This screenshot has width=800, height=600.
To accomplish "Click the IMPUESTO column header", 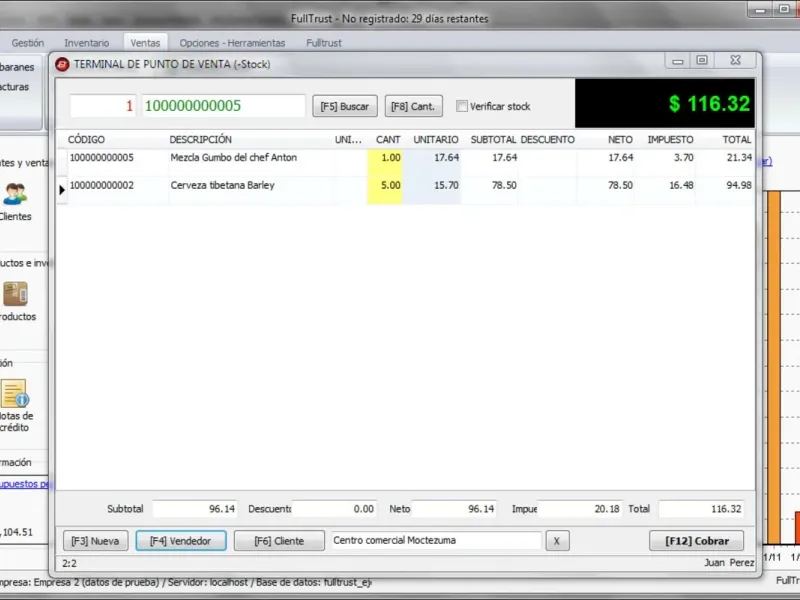I will (x=670, y=139).
